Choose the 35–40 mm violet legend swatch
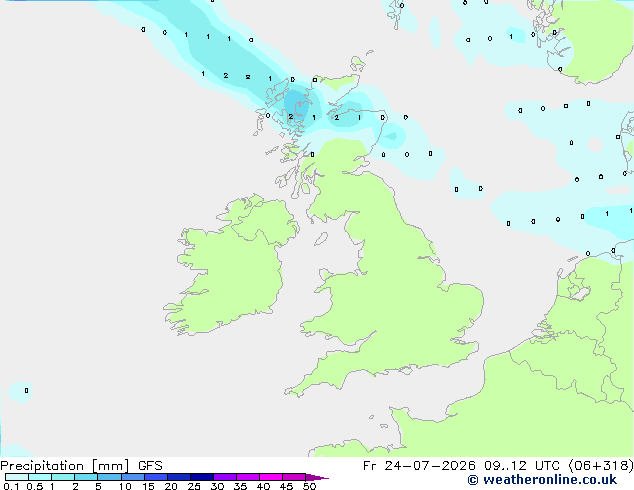The height and width of the screenshot is (490, 634). pos(248,477)
